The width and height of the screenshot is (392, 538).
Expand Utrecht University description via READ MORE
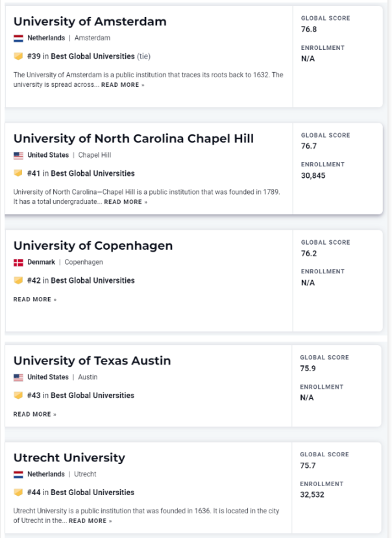click(x=90, y=521)
